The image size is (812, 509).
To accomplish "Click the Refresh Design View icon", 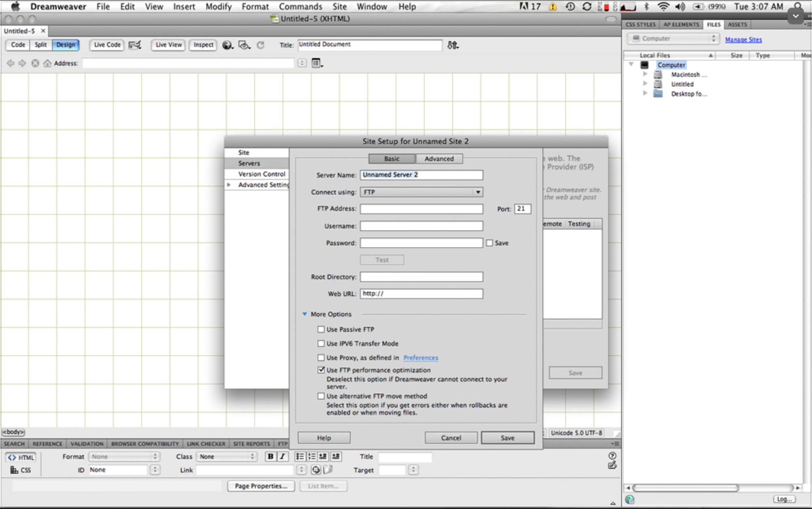I will tap(261, 45).
